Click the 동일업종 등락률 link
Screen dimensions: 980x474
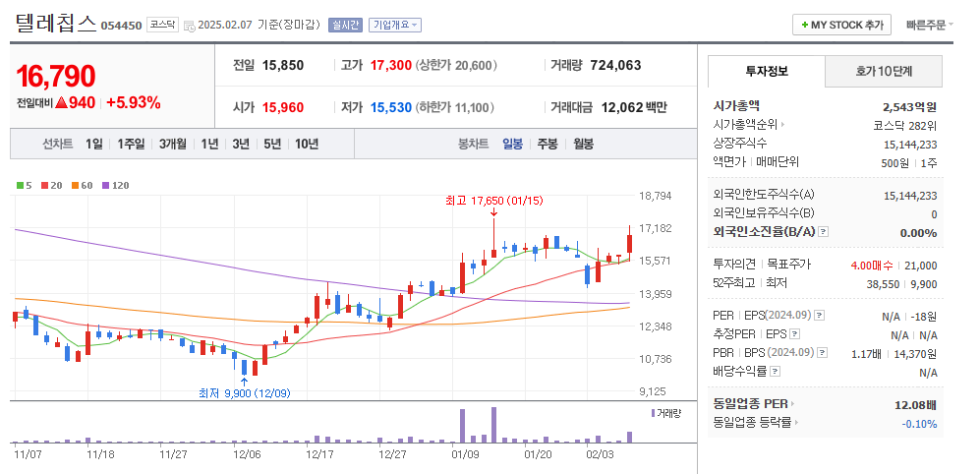point(753,423)
